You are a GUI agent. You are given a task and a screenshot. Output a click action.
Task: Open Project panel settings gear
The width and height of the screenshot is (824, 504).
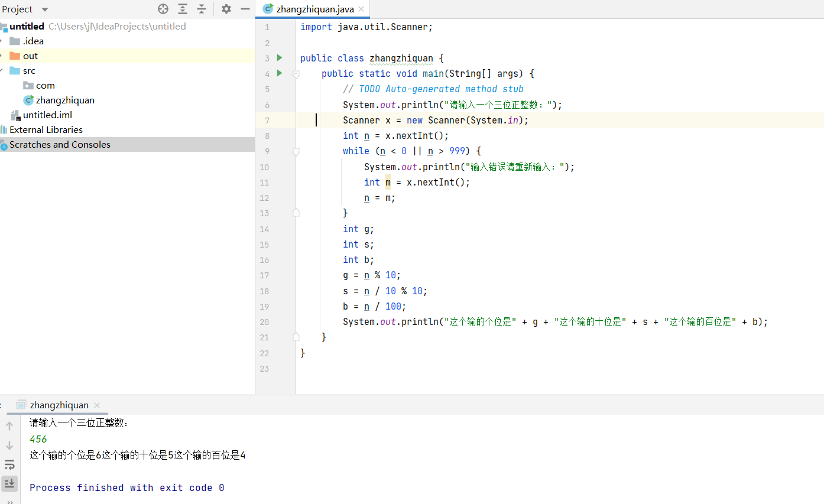[x=226, y=9]
